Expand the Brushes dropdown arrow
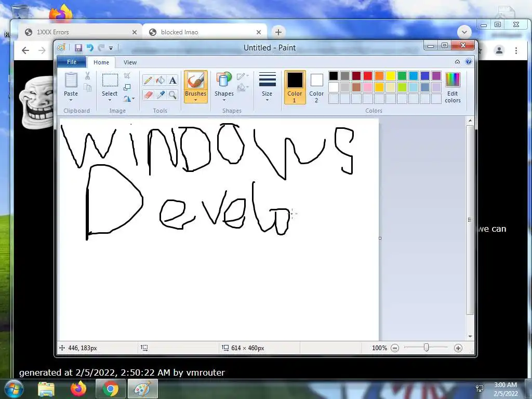The width and height of the screenshot is (532, 399). click(196, 100)
